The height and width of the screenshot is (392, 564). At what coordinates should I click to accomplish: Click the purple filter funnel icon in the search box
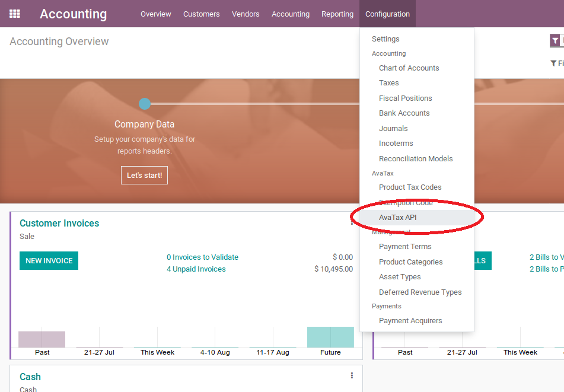tap(555, 41)
